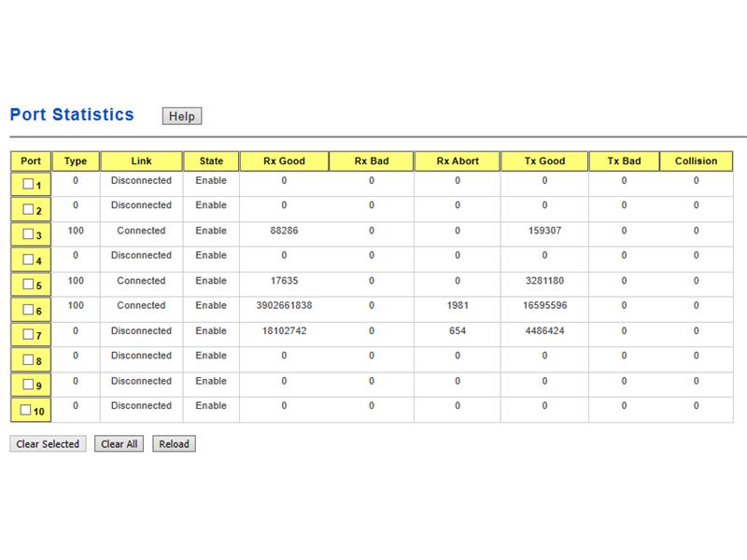Check the box beside port 10

pyautogui.click(x=26, y=410)
